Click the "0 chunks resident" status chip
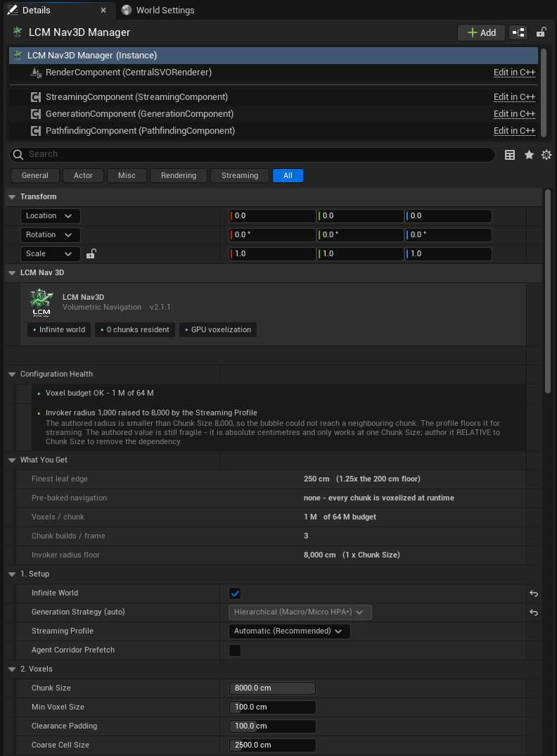 pos(135,330)
